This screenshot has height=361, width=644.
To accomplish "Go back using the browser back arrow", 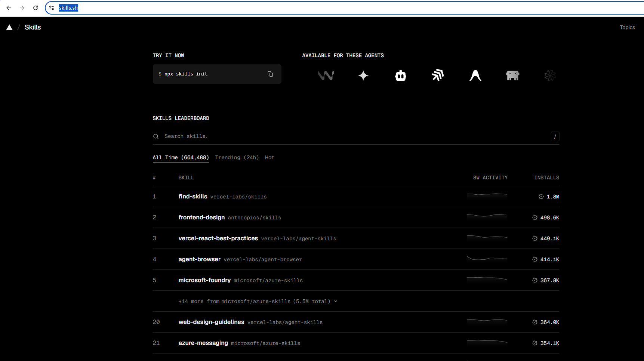I will coord(9,8).
